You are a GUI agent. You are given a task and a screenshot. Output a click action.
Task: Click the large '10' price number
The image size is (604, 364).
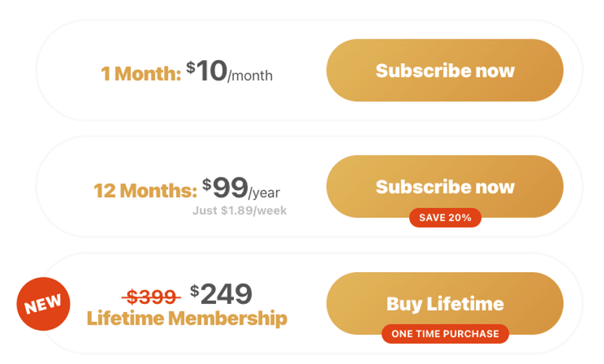pyautogui.click(x=212, y=71)
